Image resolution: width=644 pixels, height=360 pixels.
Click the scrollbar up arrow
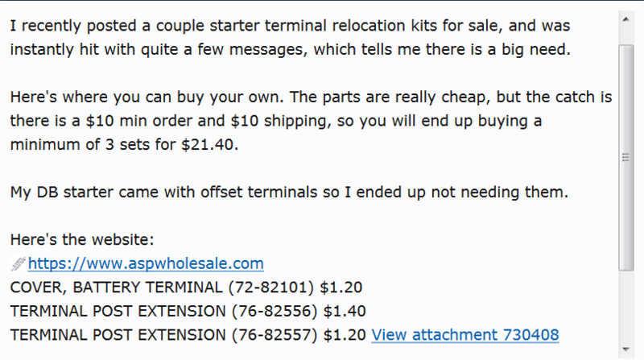[626, 19]
